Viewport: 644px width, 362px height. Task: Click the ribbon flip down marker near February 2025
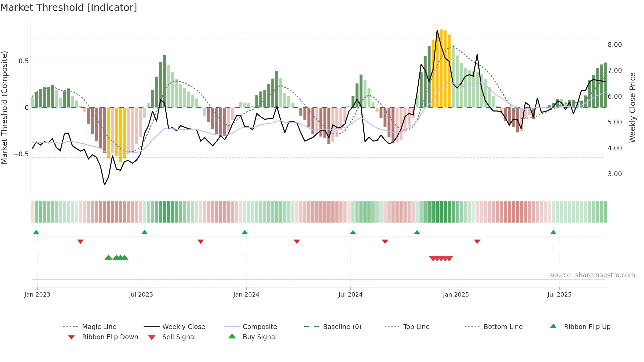tap(477, 242)
